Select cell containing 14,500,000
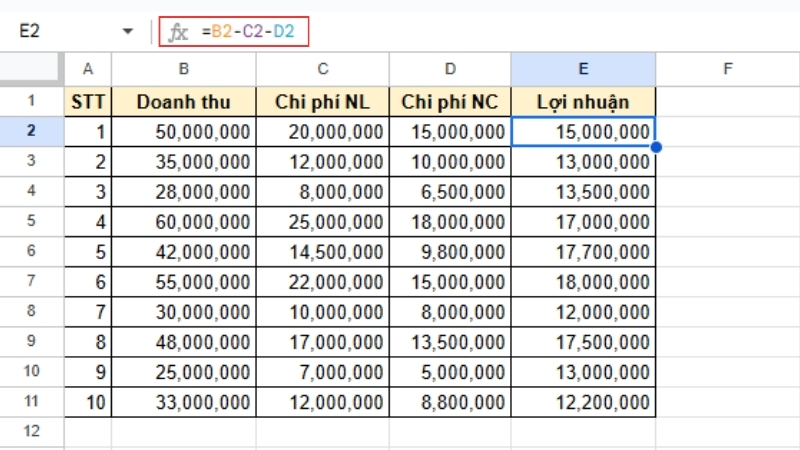The width and height of the screenshot is (800, 450). tap(322, 251)
